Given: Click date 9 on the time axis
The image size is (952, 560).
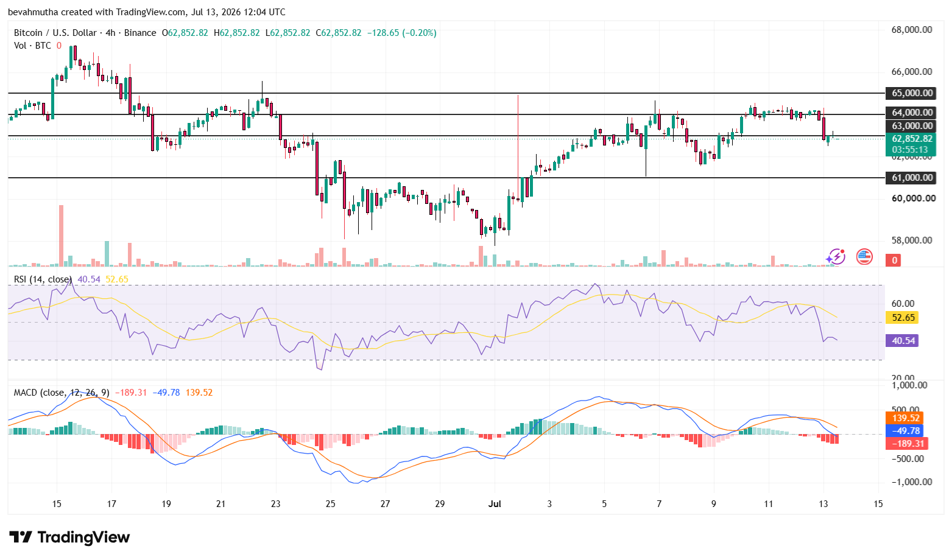Looking at the screenshot, I should (714, 504).
